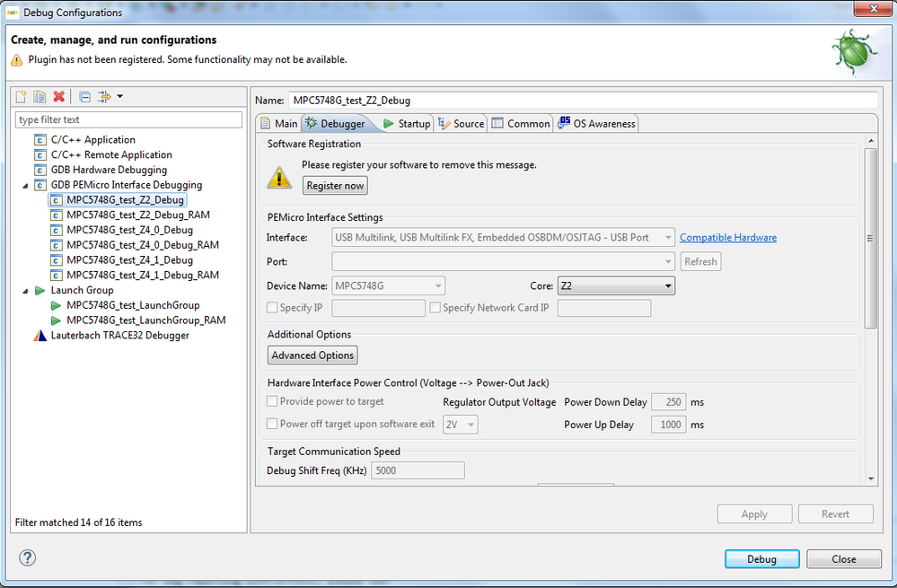Click the Filter launch configurations icon

point(104,97)
